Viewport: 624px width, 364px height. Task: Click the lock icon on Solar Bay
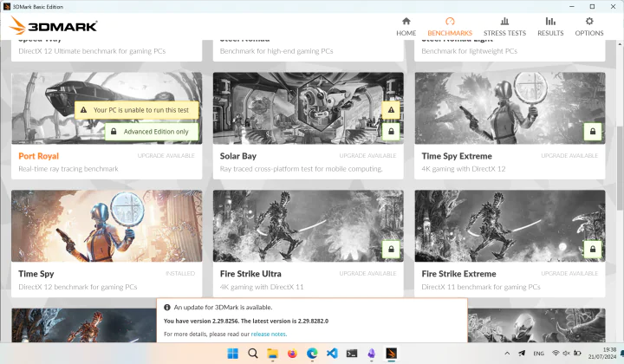(391, 131)
